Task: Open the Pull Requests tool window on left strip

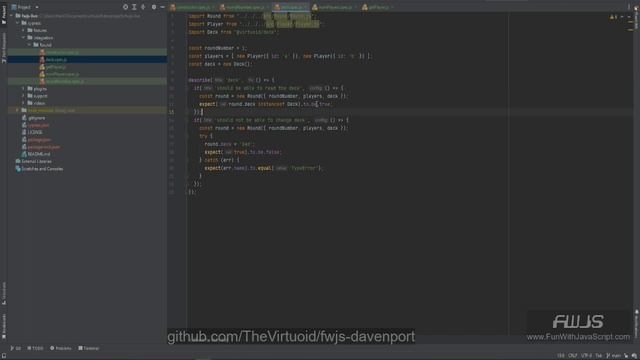Action: pos(4,47)
